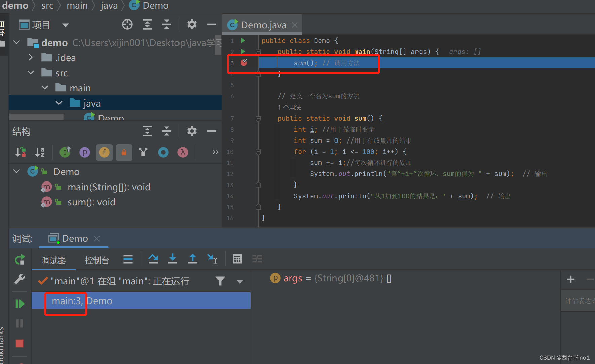Switch to the 控制台 console tab

pos(97,260)
